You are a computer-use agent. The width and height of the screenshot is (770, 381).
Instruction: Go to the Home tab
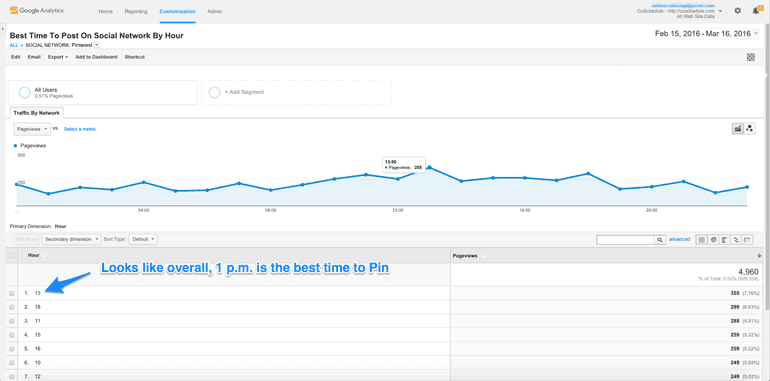point(105,11)
